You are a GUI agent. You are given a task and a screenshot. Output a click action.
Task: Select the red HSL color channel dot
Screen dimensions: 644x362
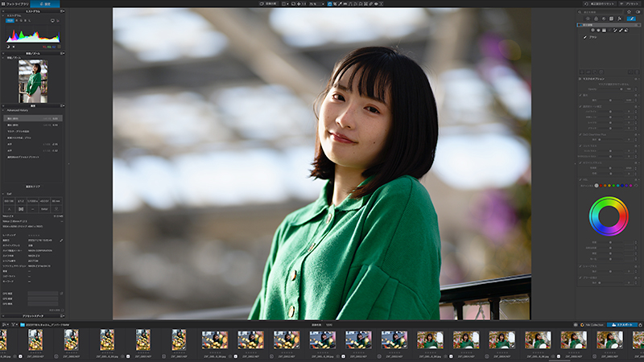point(601,186)
